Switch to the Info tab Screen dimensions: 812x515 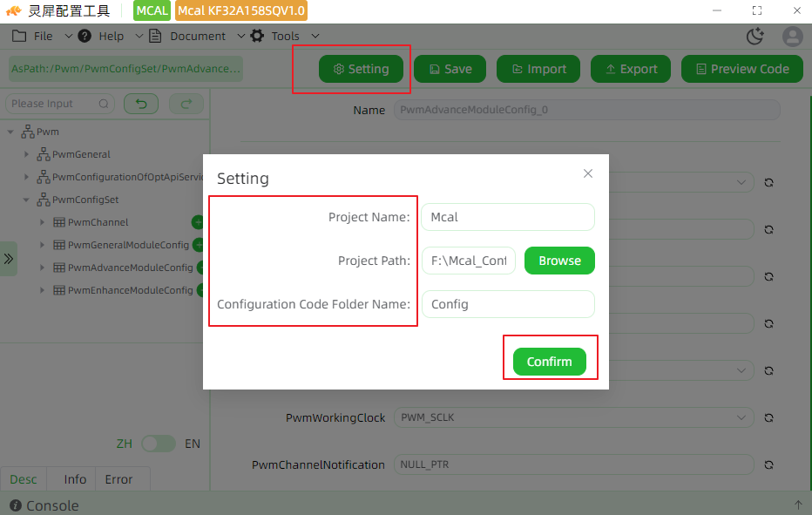(x=75, y=479)
